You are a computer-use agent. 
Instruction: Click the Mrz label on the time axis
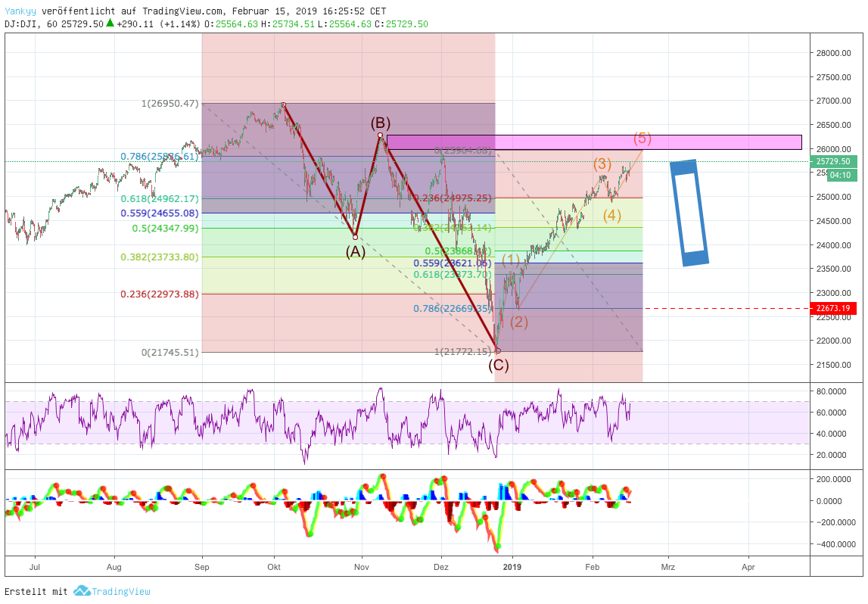(x=668, y=567)
